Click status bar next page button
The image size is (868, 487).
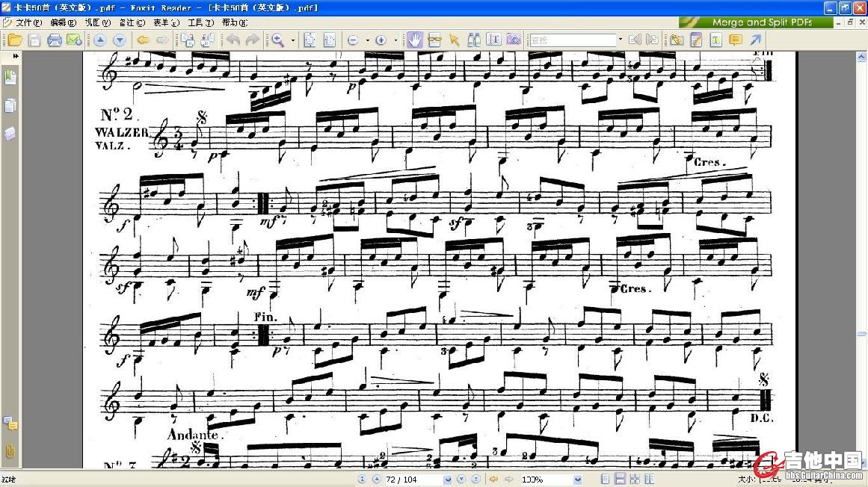click(x=461, y=480)
